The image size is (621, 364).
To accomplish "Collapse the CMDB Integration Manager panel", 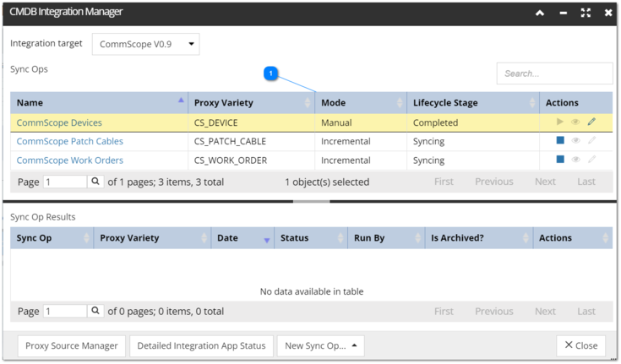I will (x=539, y=13).
